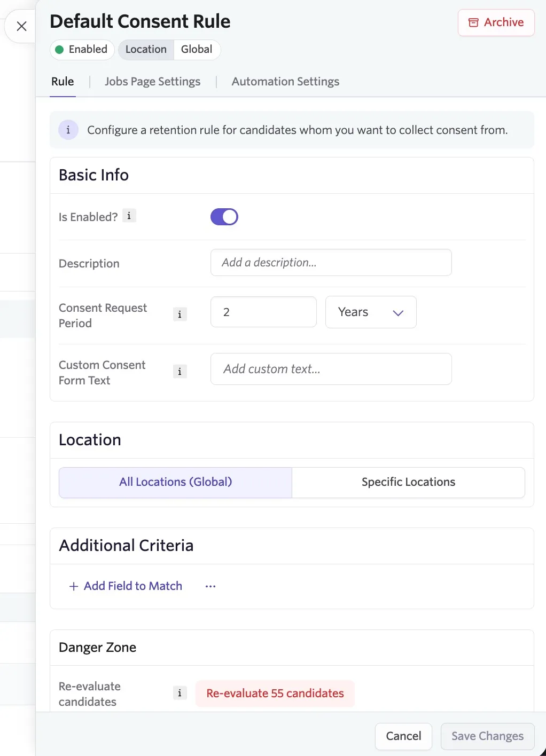Select All Locations (Global)
Screen dimensions: 546x756
point(175,482)
